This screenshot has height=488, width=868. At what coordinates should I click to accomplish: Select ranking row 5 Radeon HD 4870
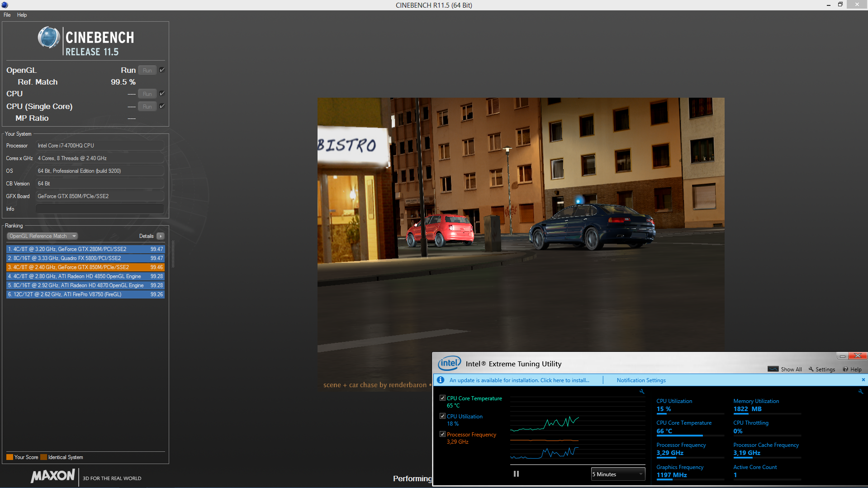85,285
